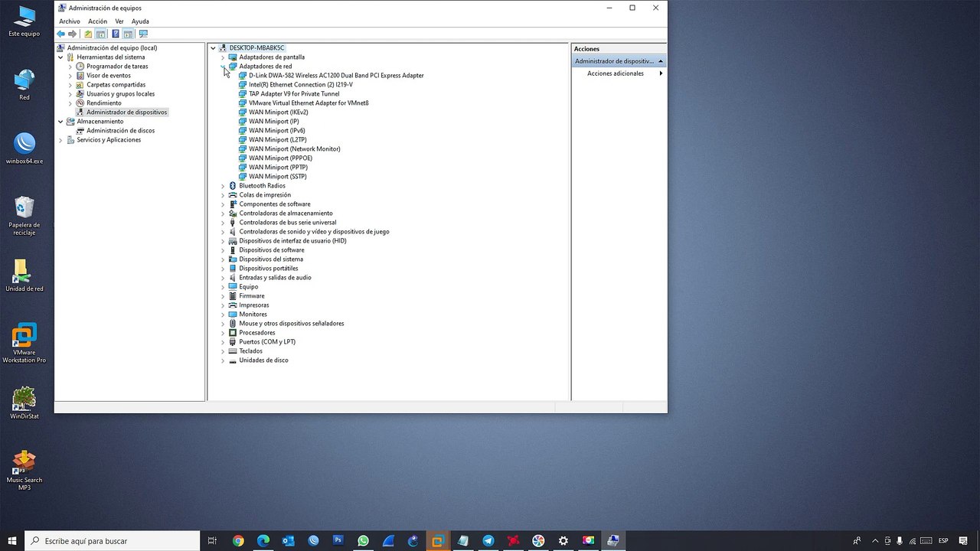Collapse the Almacenamiento branch
Screen dimensions: 980x551
click(60, 122)
